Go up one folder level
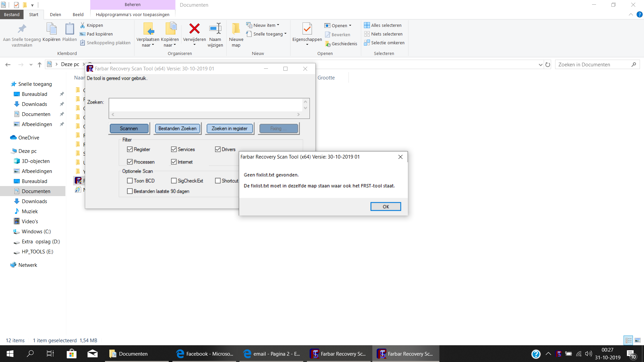 [x=40, y=65]
